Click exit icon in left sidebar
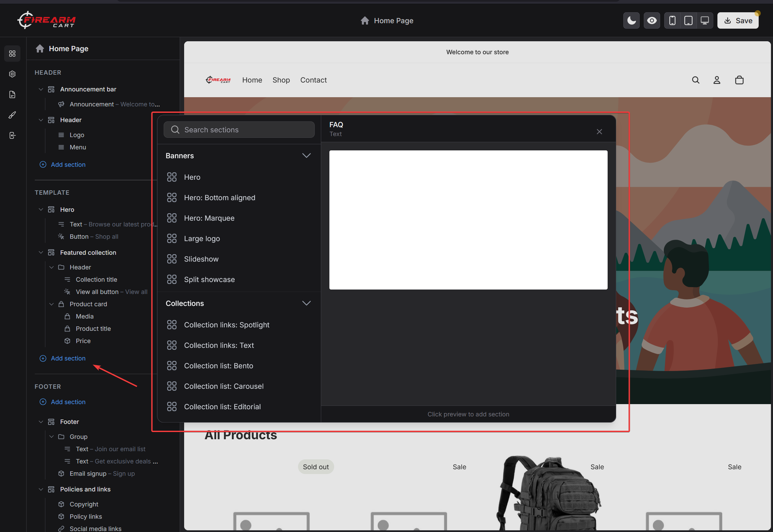 [x=12, y=135]
